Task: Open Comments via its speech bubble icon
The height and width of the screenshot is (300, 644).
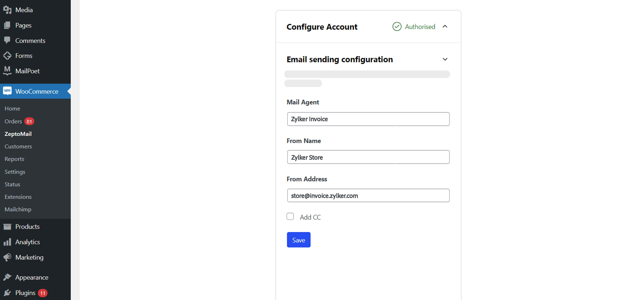Action: point(7,40)
